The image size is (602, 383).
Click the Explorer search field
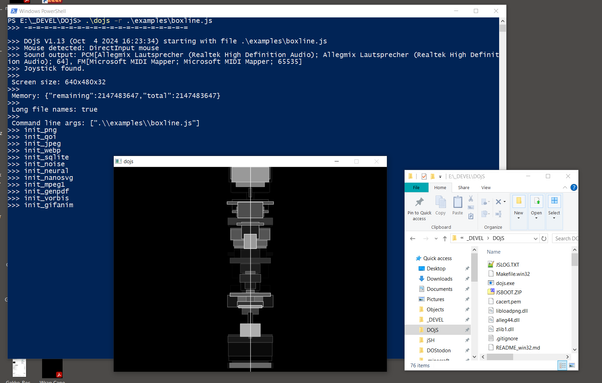(565, 239)
